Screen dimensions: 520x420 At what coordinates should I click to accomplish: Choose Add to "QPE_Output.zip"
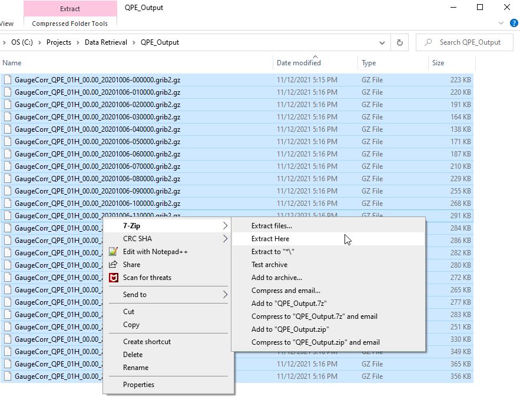click(x=329, y=329)
